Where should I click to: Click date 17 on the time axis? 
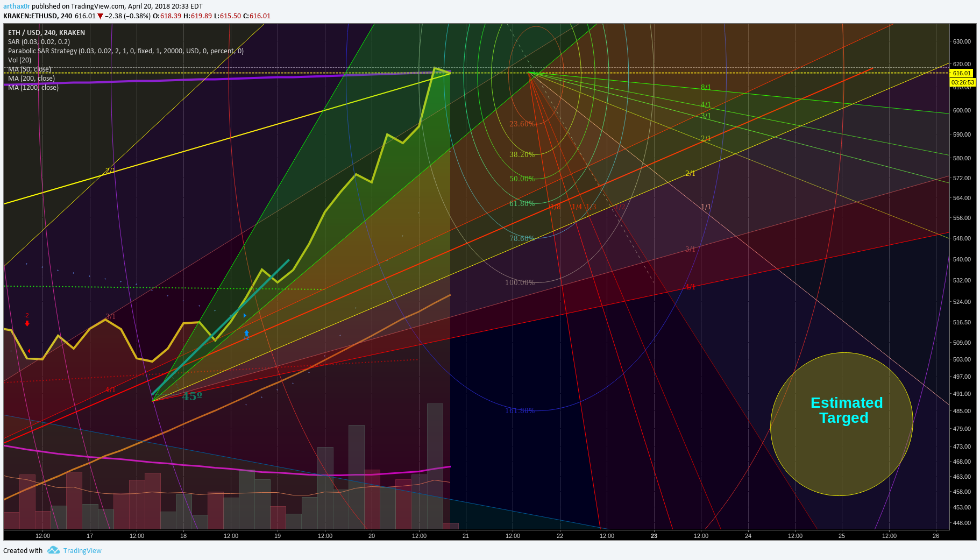90,536
